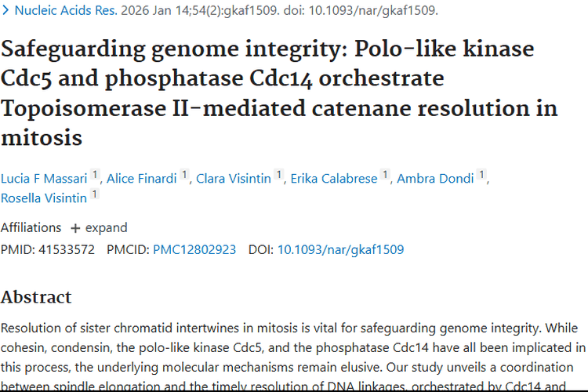This screenshot has height=392, width=588.
Task: Open author Ambra Dondi's link
Action: click(435, 179)
